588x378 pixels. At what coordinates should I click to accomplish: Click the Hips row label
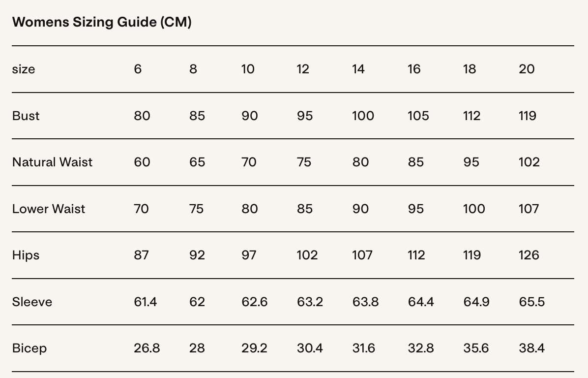pos(26,255)
